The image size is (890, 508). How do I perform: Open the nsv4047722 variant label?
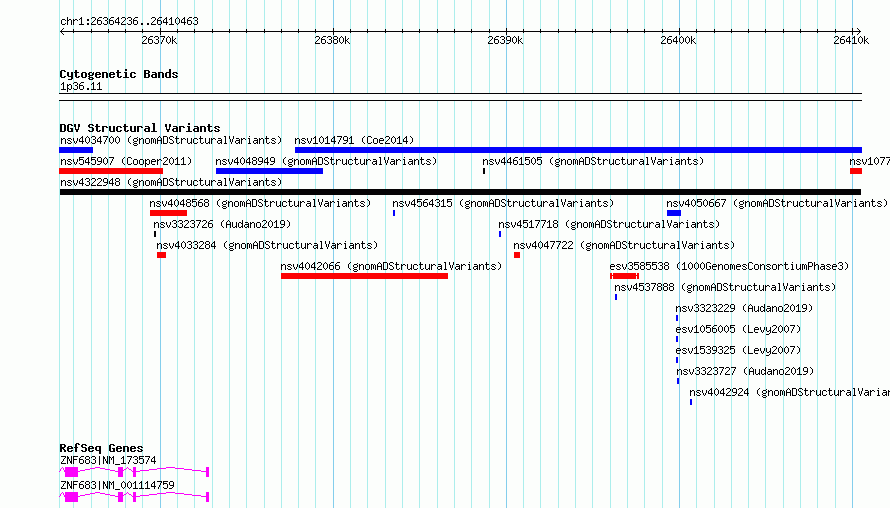point(624,245)
